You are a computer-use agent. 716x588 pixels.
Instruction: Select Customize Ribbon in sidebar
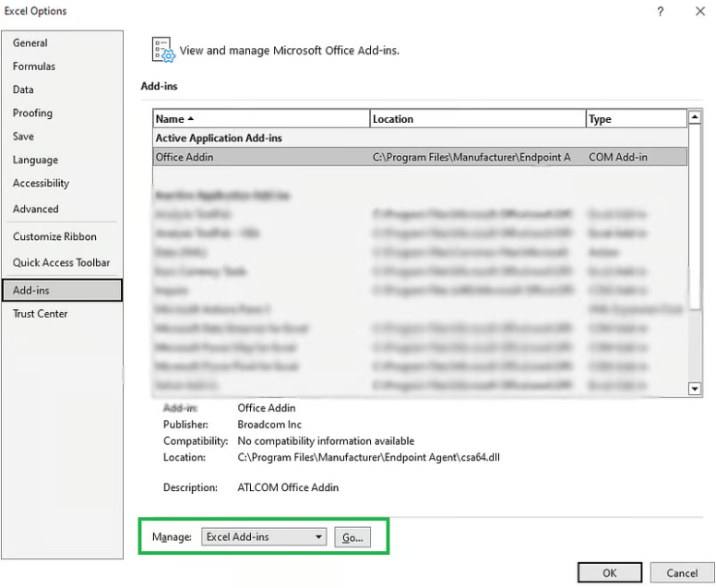[x=55, y=237]
